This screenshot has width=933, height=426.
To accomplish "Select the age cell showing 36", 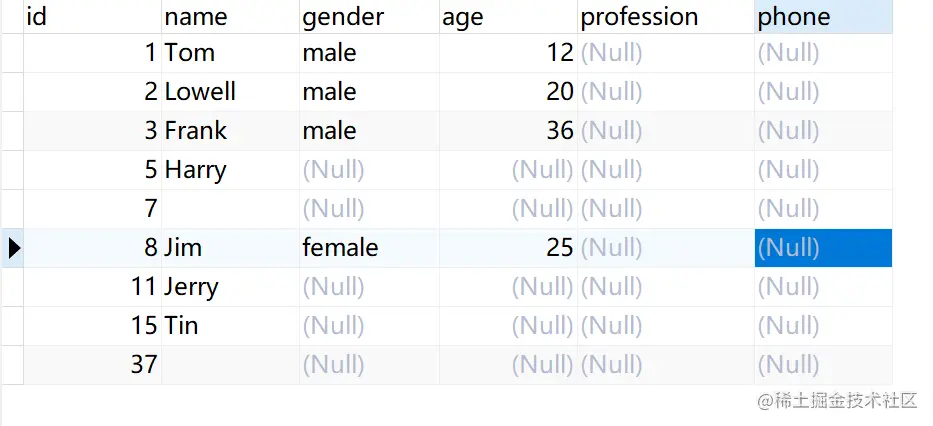I will [x=507, y=131].
